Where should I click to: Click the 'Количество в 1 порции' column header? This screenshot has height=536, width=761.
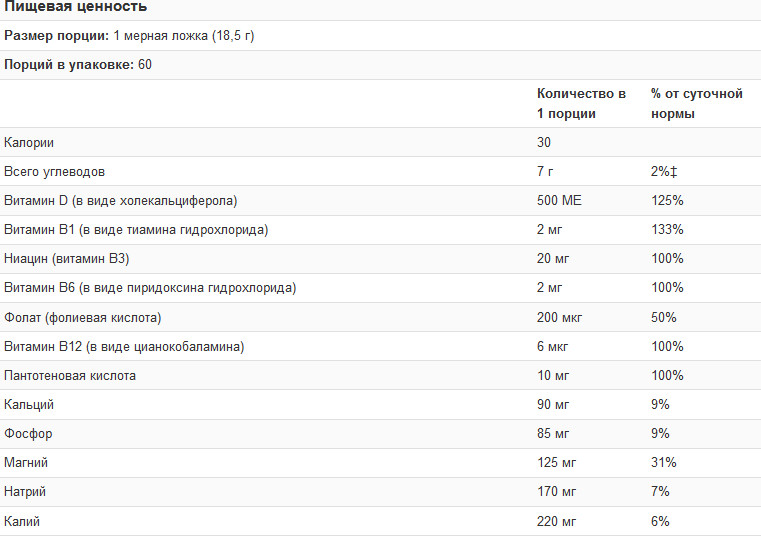pos(582,103)
